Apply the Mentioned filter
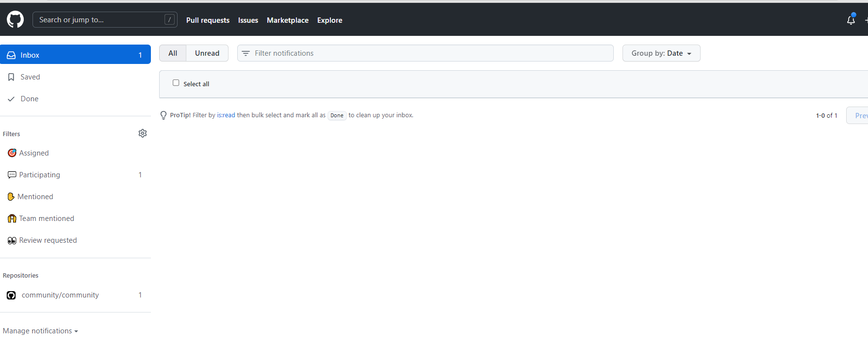 click(x=75, y=197)
